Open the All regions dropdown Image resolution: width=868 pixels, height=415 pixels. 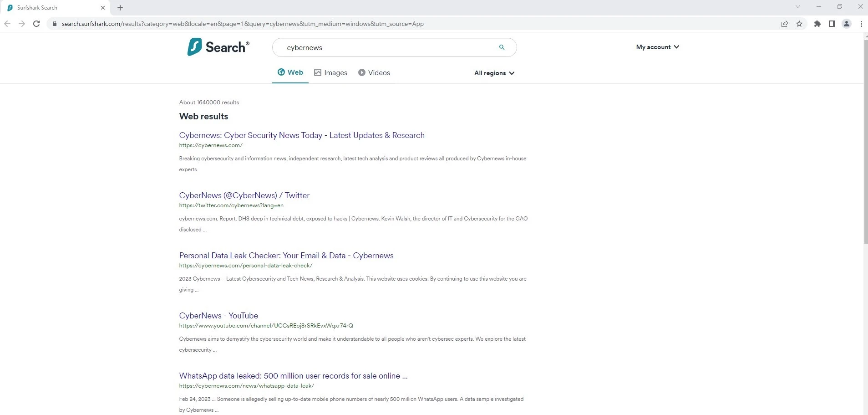(x=494, y=73)
